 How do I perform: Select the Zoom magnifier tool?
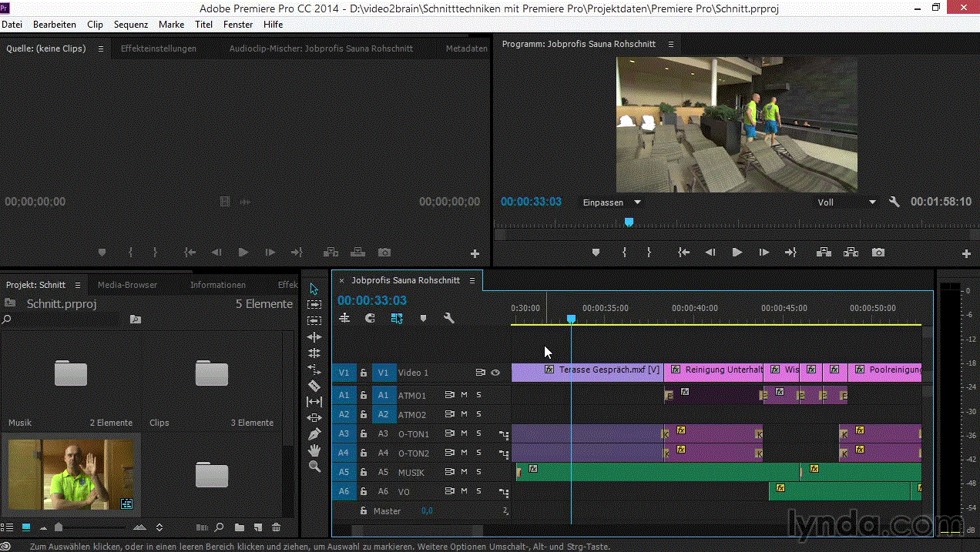pyautogui.click(x=314, y=467)
